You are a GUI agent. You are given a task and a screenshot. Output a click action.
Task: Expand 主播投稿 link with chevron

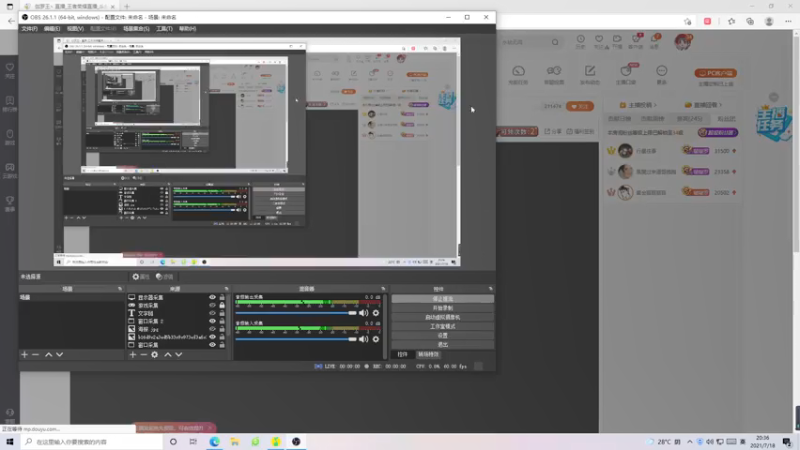pyautogui.click(x=638, y=105)
